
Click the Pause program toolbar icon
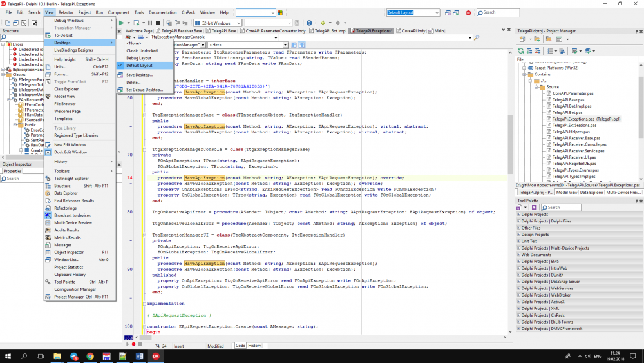(150, 23)
